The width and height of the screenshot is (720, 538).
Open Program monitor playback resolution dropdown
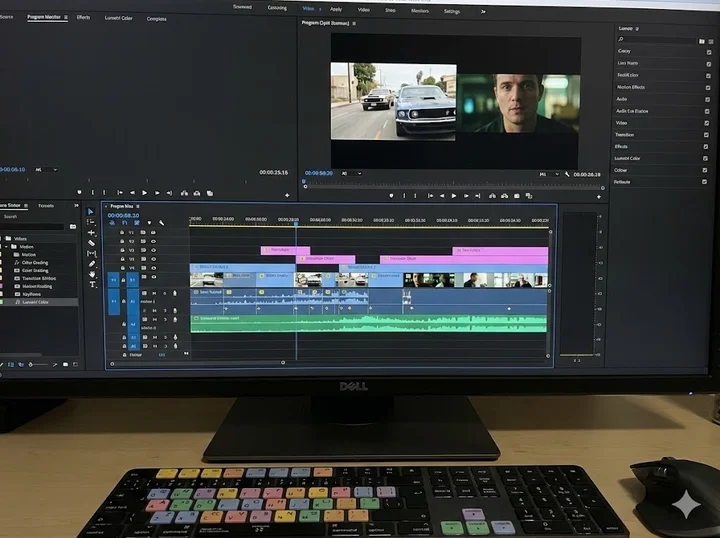pos(549,174)
